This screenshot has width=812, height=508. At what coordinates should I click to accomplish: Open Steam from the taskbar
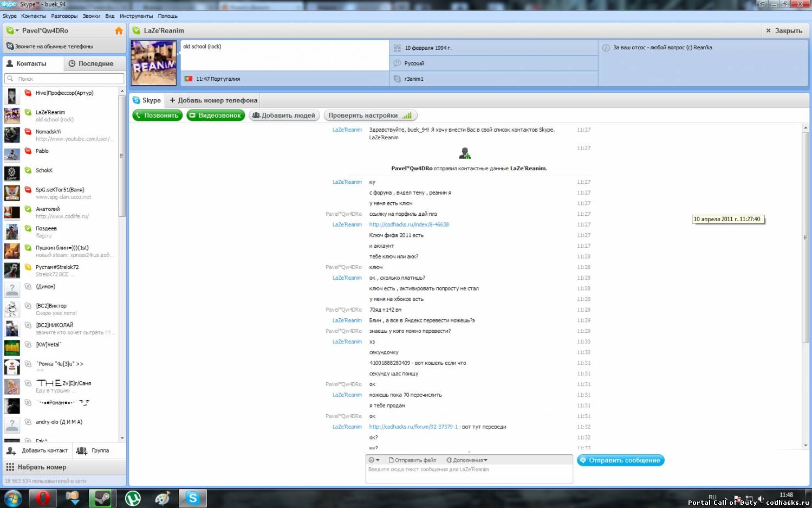point(103,498)
